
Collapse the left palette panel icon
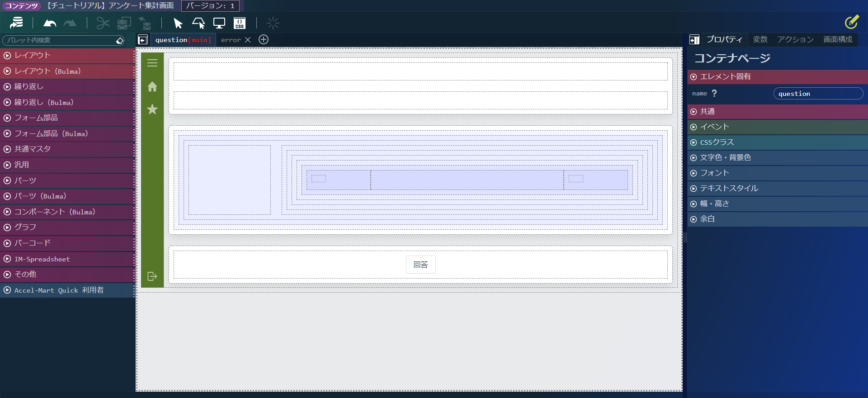point(143,40)
